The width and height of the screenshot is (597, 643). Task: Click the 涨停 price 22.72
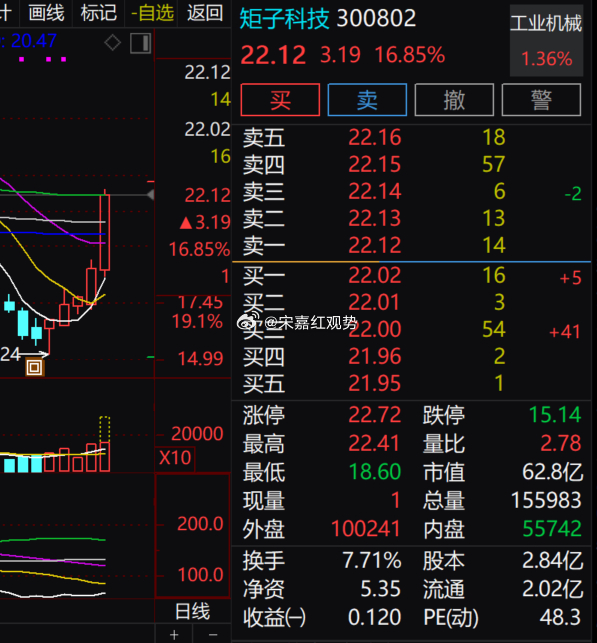coord(374,415)
